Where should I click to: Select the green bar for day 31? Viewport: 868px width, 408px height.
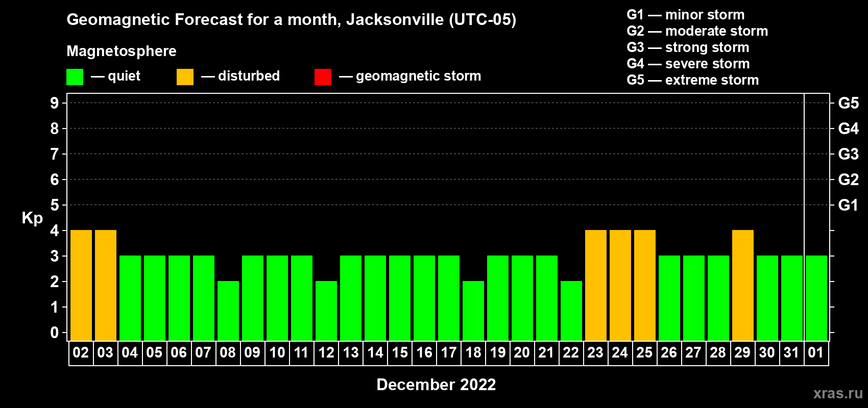click(792, 298)
